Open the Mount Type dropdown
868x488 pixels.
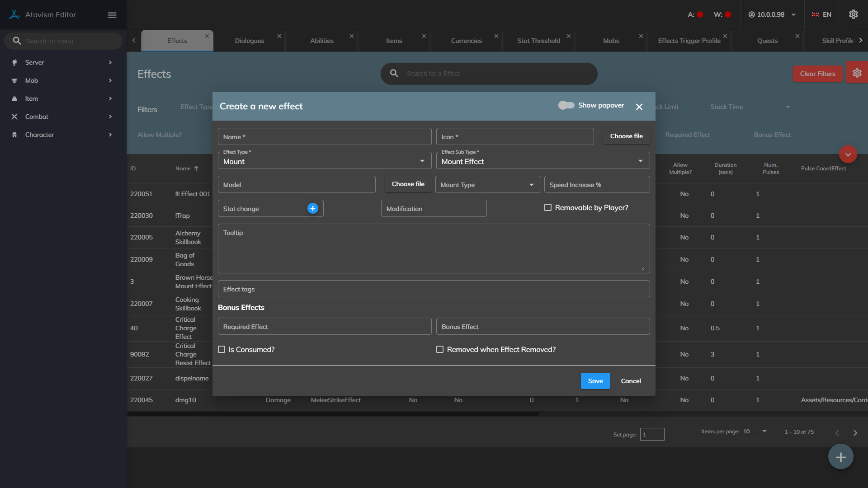pyautogui.click(x=487, y=185)
